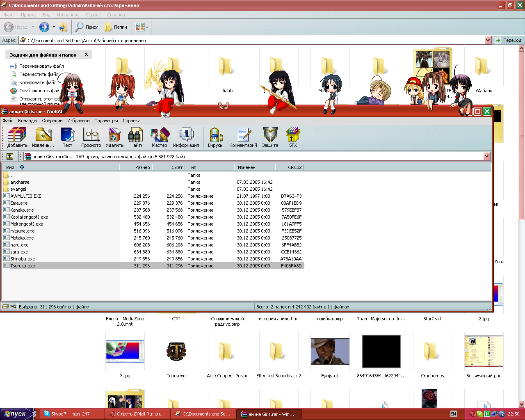Sort the archive list by Размер column
The height and width of the screenshot is (420, 525).
pyautogui.click(x=135, y=167)
